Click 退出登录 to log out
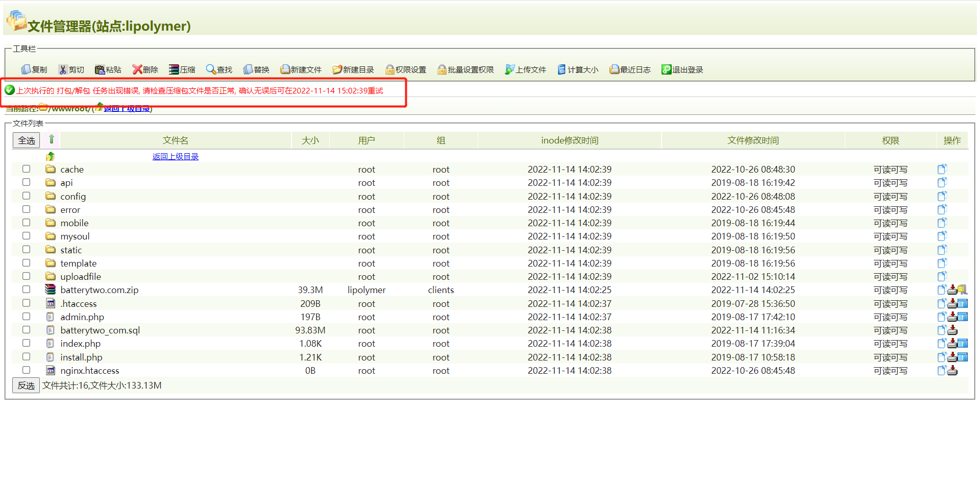Image resolution: width=980 pixels, height=481 pixels. (x=682, y=69)
